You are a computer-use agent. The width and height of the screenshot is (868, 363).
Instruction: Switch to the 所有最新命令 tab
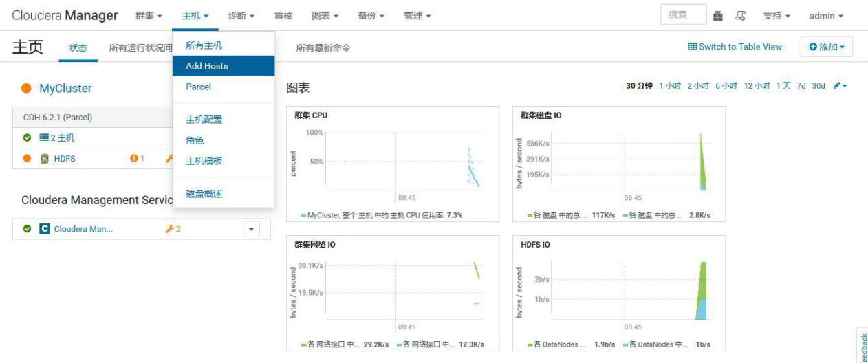tap(323, 47)
